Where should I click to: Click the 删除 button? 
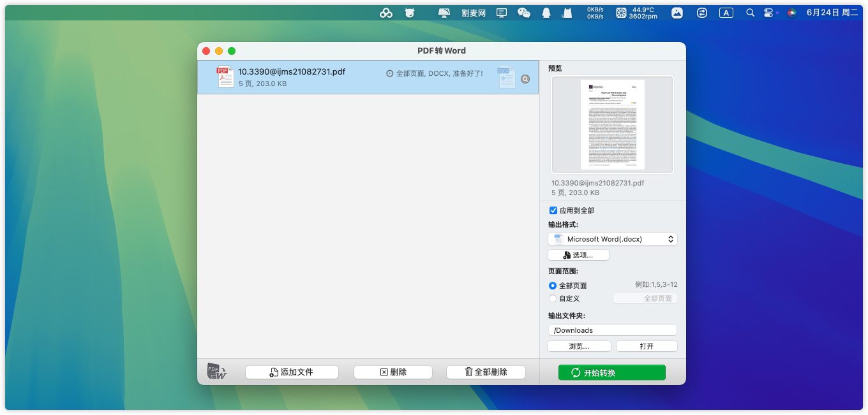click(393, 372)
